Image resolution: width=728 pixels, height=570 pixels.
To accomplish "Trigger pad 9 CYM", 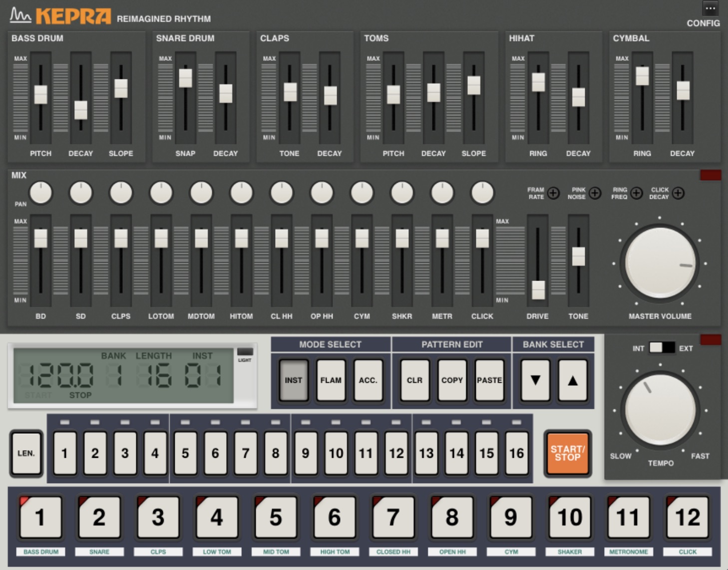I will coord(511,517).
